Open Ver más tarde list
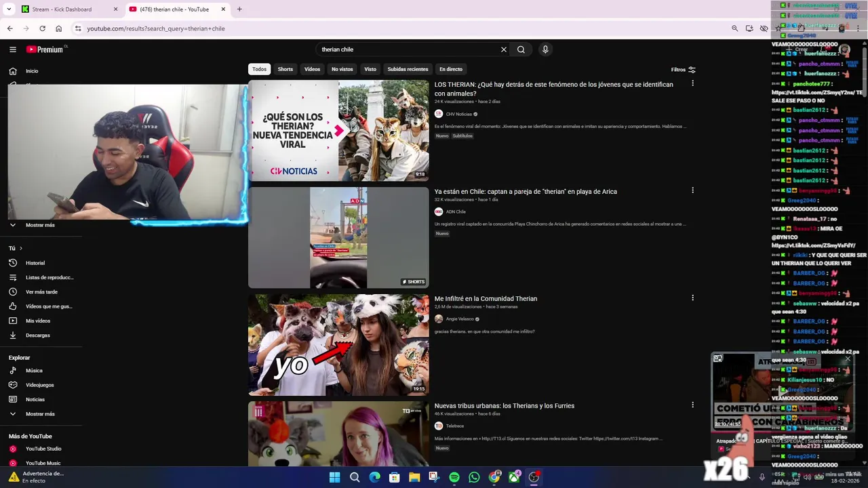The width and height of the screenshot is (868, 488). click(x=41, y=292)
